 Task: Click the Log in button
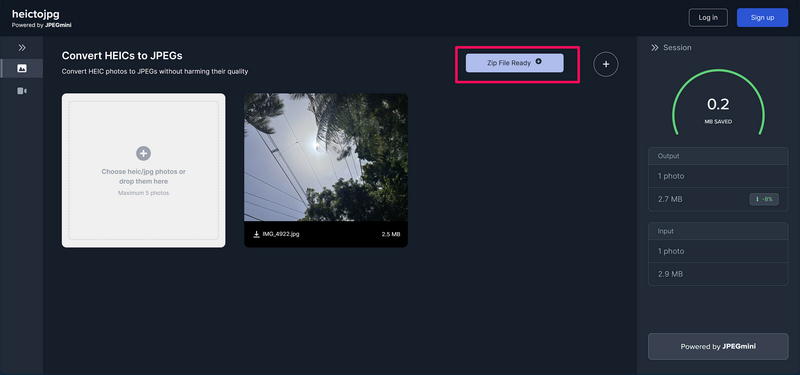point(708,17)
